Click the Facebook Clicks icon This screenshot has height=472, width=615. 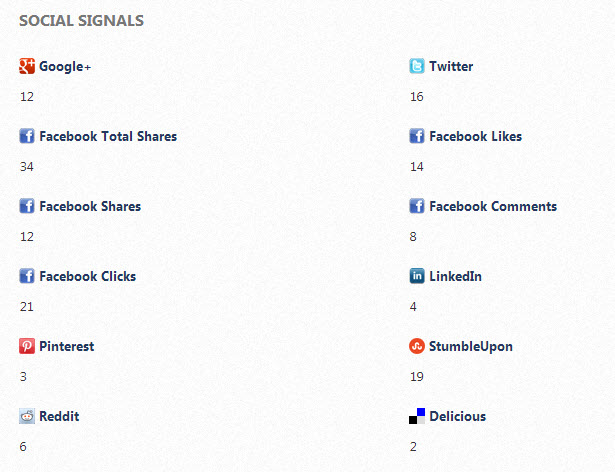(27, 277)
